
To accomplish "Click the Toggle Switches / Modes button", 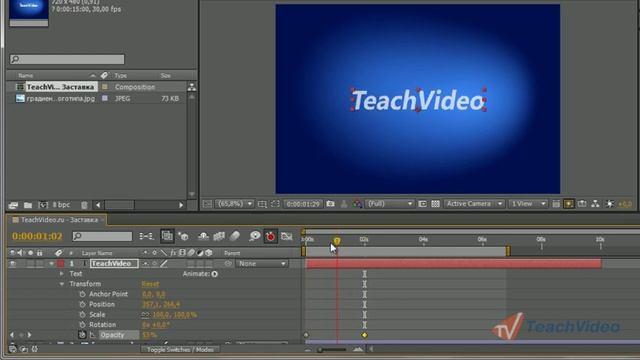I will click(180, 350).
